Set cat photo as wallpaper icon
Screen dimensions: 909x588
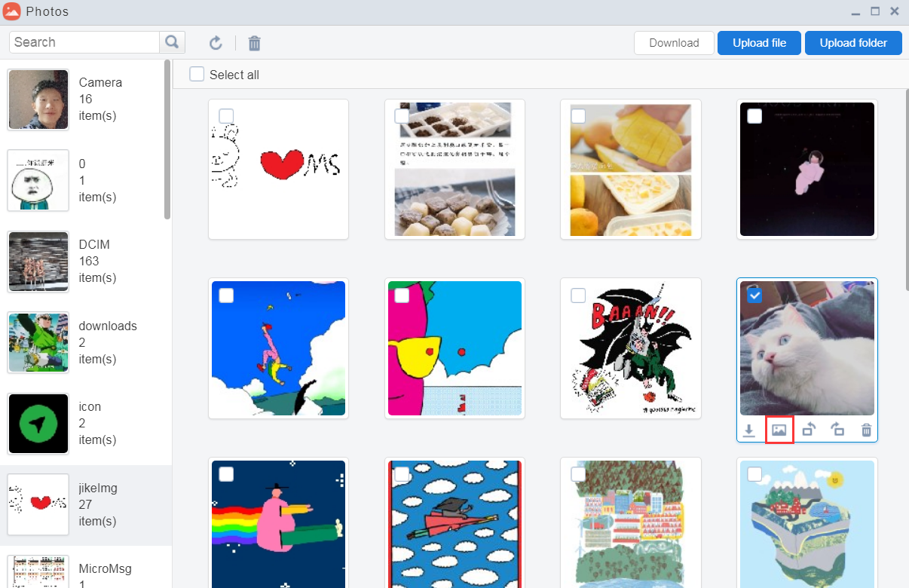(x=779, y=430)
